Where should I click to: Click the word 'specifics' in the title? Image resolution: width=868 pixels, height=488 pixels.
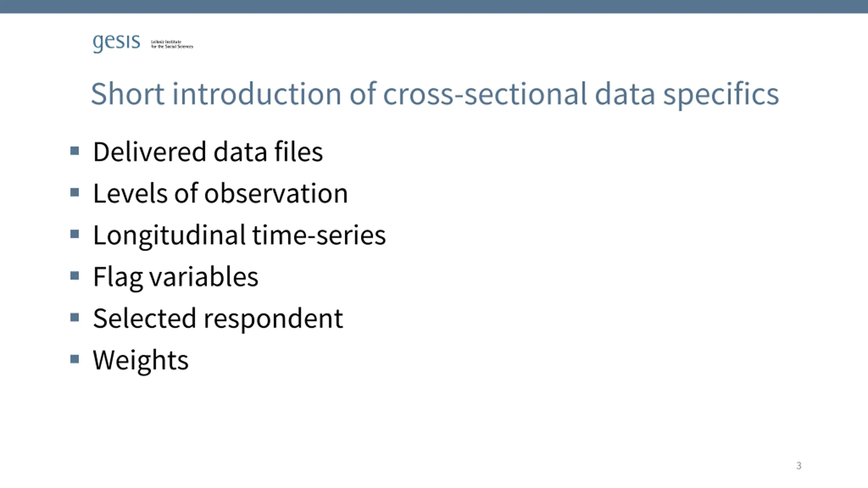pyautogui.click(x=721, y=95)
